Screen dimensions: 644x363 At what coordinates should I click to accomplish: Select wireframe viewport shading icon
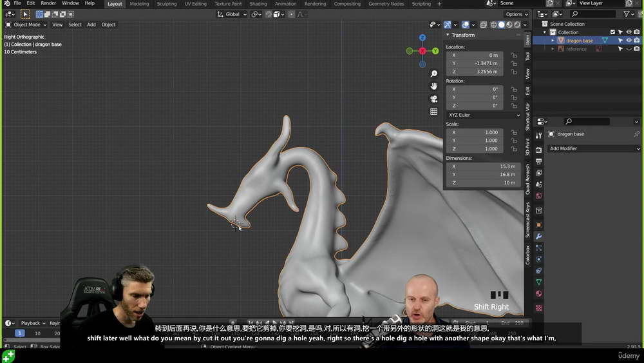[494, 25]
